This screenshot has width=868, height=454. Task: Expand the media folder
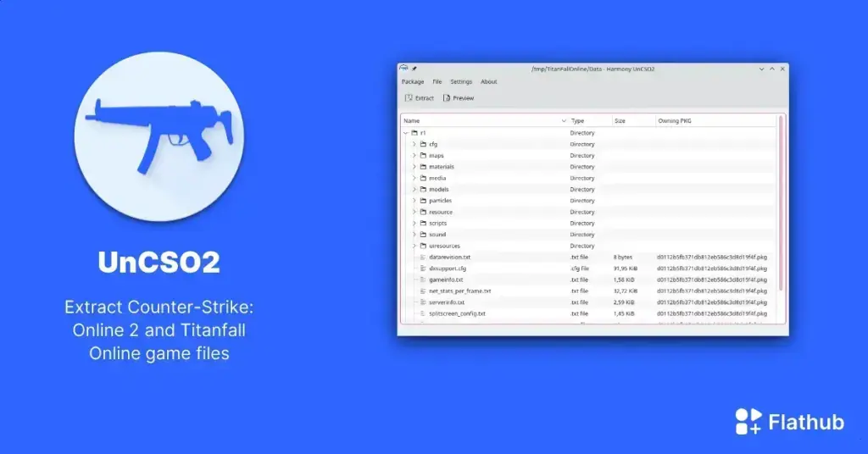point(414,178)
